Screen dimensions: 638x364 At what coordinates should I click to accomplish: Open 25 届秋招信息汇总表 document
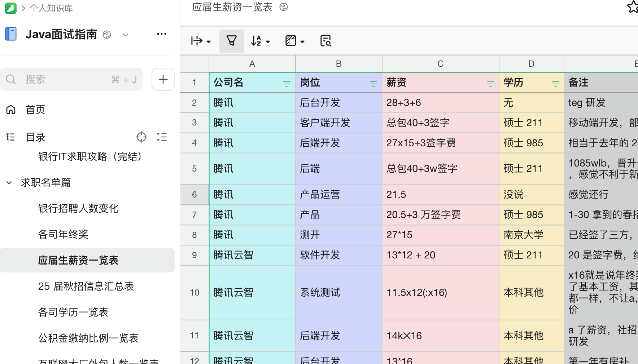[x=86, y=286]
